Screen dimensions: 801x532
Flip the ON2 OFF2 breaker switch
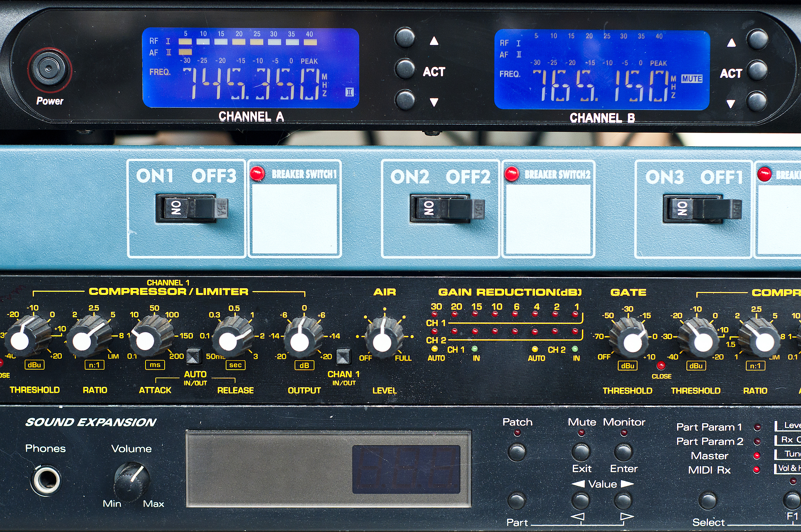click(x=446, y=209)
